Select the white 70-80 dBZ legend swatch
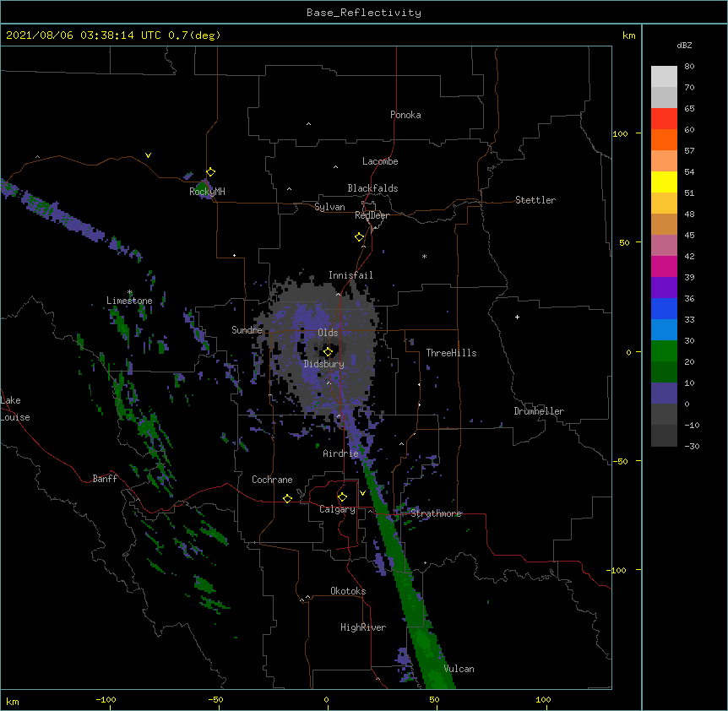This screenshot has width=728, height=711. tap(664, 77)
